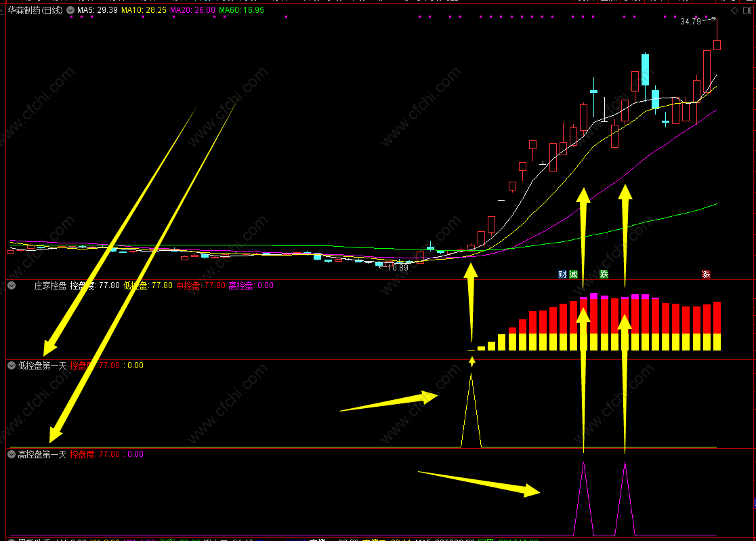Open dropdown next to 华森制药(日线) title
The width and height of the screenshot is (756, 541).
pos(70,10)
